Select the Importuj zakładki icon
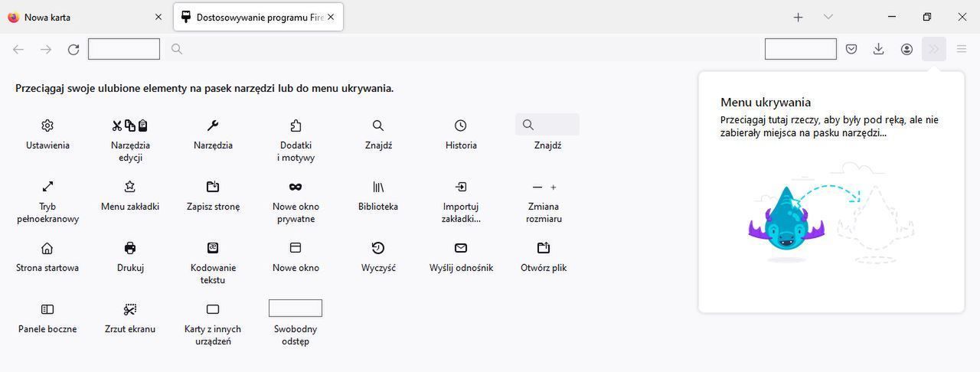The width and height of the screenshot is (980, 372). point(461,187)
